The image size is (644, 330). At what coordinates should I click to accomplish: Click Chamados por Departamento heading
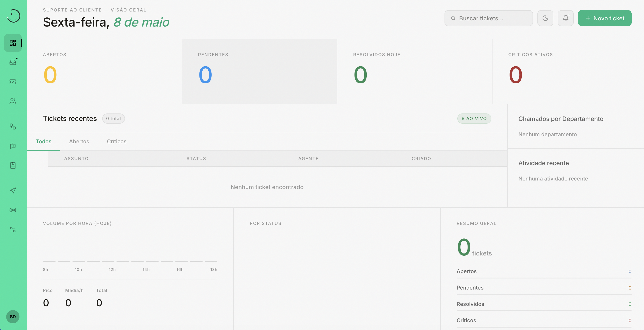pyautogui.click(x=561, y=119)
